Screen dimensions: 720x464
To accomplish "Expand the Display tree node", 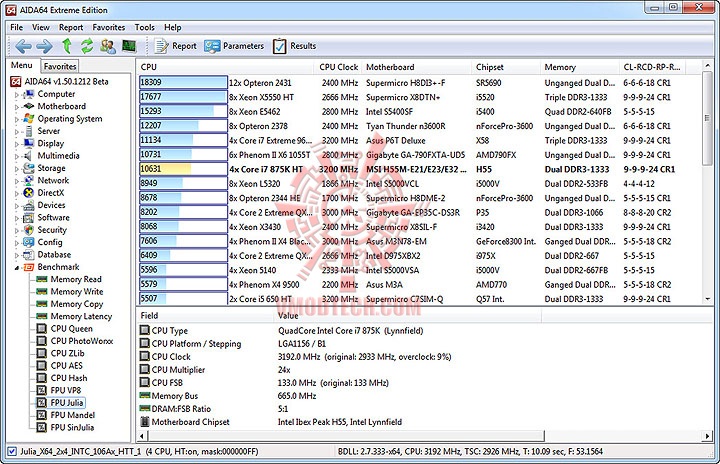I will click(x=17, y=144).
